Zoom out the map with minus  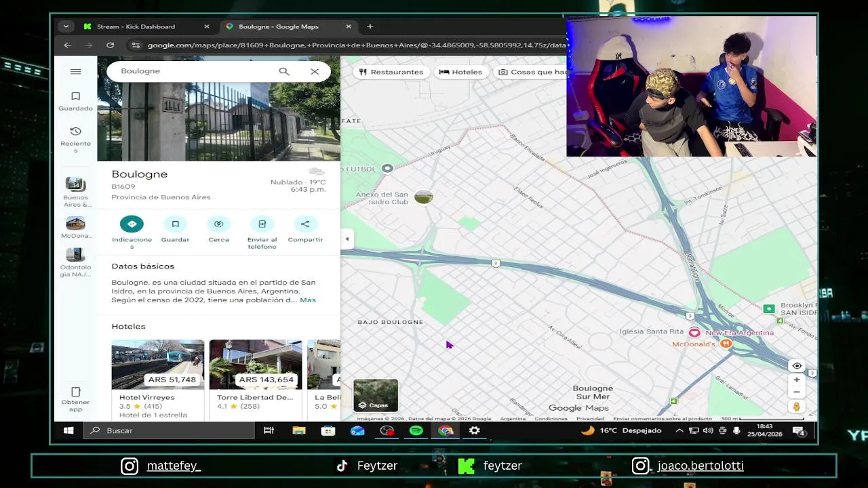click(797, 392)
